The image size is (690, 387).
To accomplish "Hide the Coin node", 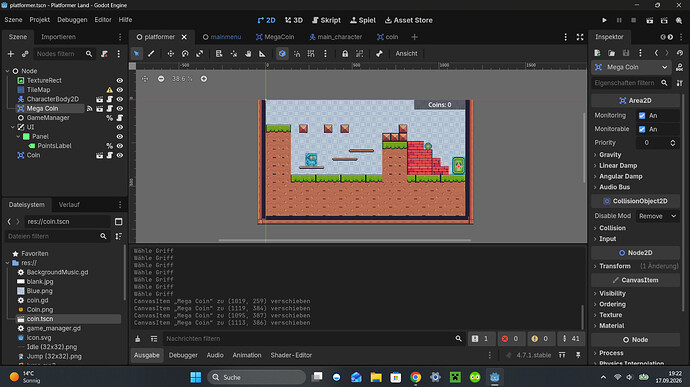I will tap(120, 155).
